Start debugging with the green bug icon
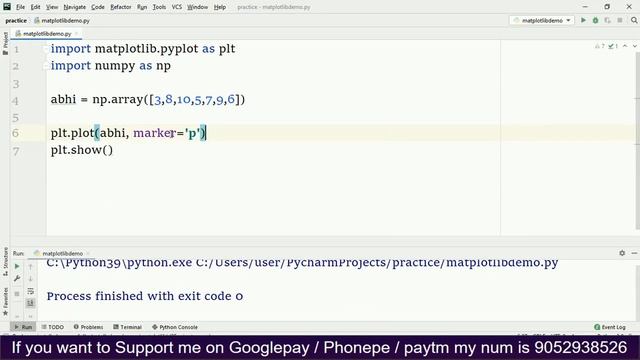The width and height of the screenshot is (640, 360). coord(596,20)
